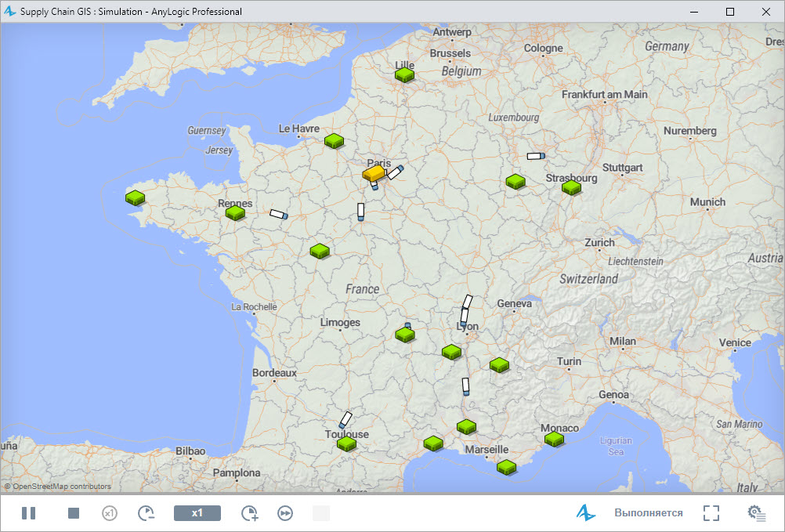Speed up the simulation
785x532 pixels.
coord(249,513)
